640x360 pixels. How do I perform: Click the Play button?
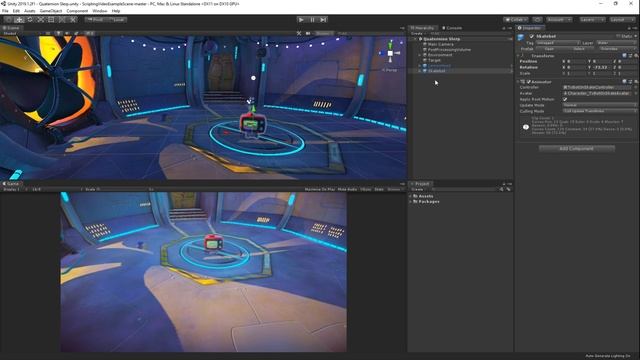pos(301,20)
